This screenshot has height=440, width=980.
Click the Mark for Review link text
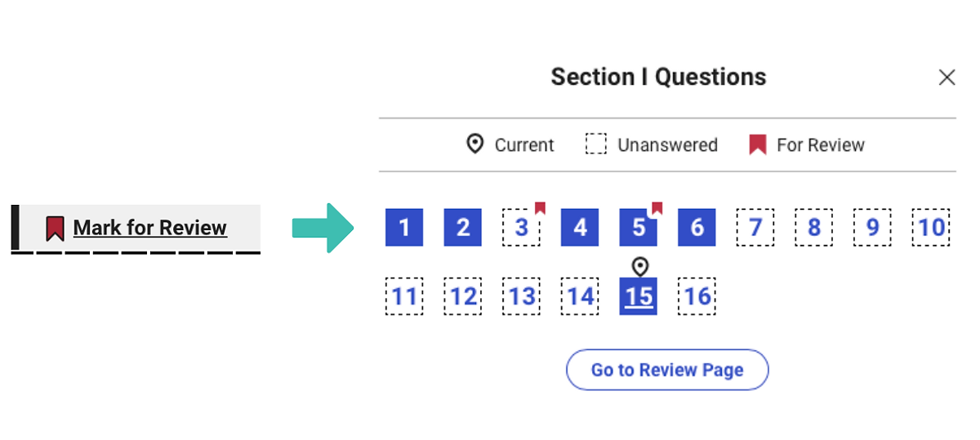pos(149,228)
